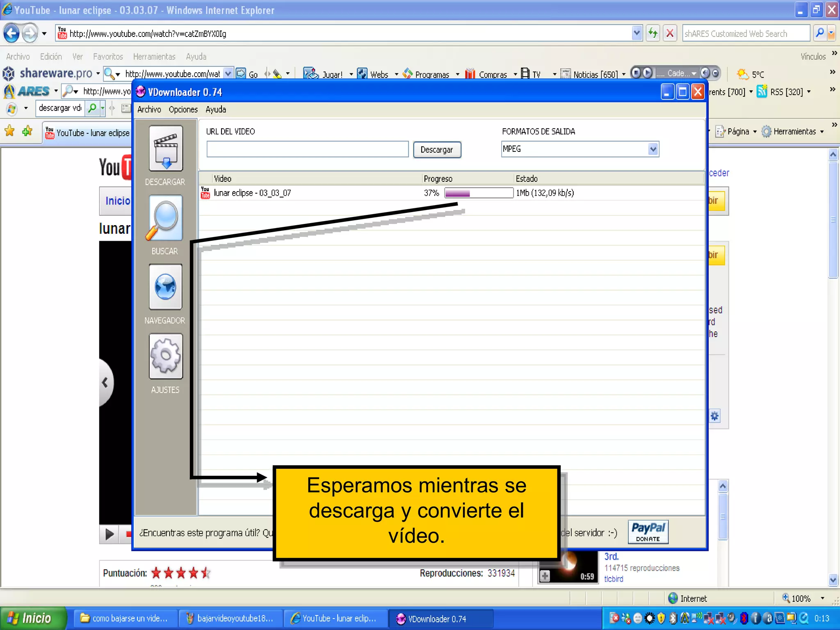Screen dimensions: 840x630
Task: Click the ARES toolbar logo
Action: (x=27, y=91)
